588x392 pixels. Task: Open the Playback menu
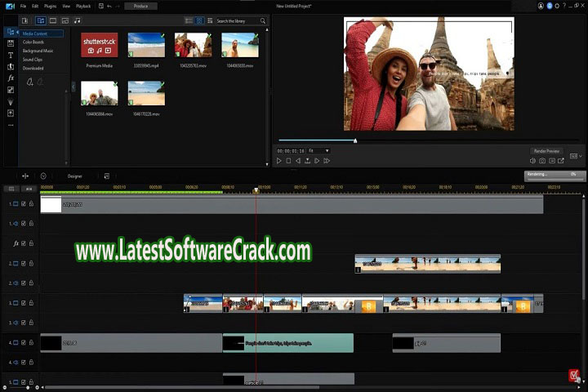pos(83,6)
